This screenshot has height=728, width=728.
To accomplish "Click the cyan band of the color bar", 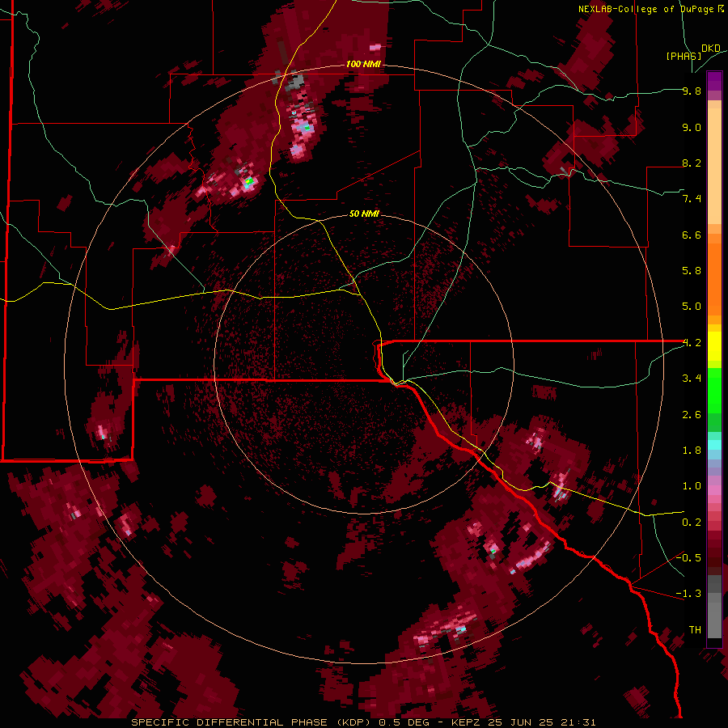I will click(x=714, y=445).
